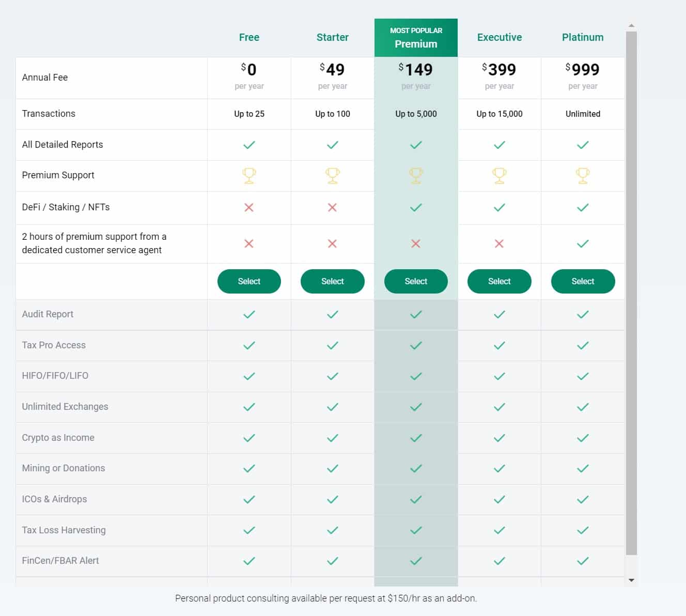This screenshot has width=686, height=616.
Task: Click the $0 per year price
Action: pyautogui.click(x=249, y=76)
